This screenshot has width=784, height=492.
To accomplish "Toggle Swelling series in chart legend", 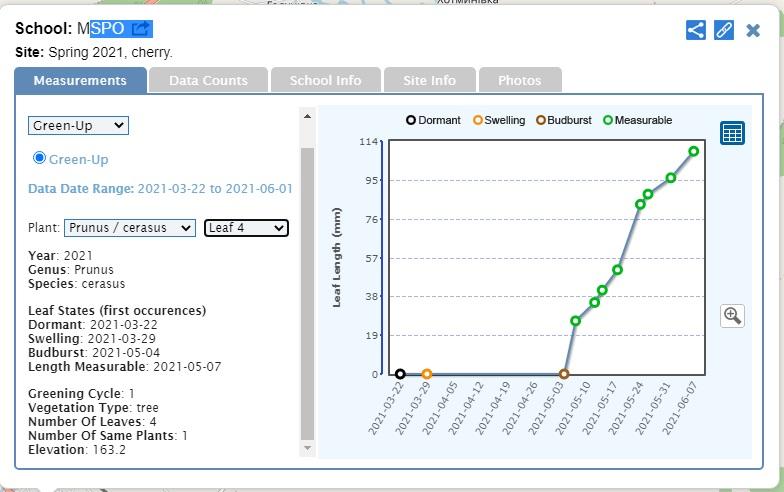I will (x=498, y=120).
